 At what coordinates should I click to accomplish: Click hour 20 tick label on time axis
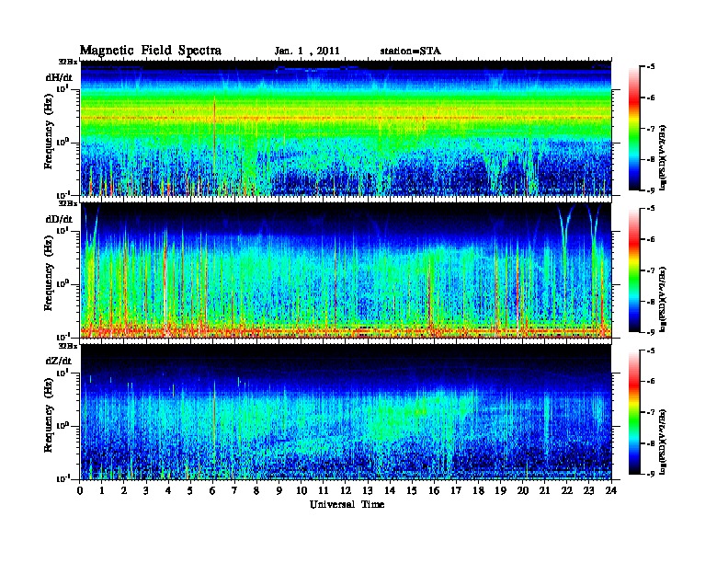[x=523, y=490]
